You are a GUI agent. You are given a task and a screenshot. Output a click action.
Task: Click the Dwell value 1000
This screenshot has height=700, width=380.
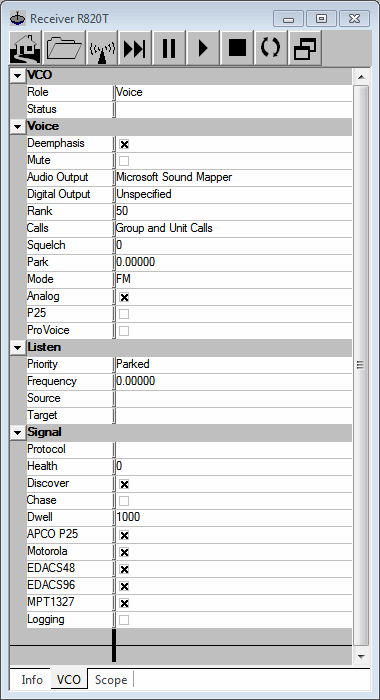[x=233, y=518]
